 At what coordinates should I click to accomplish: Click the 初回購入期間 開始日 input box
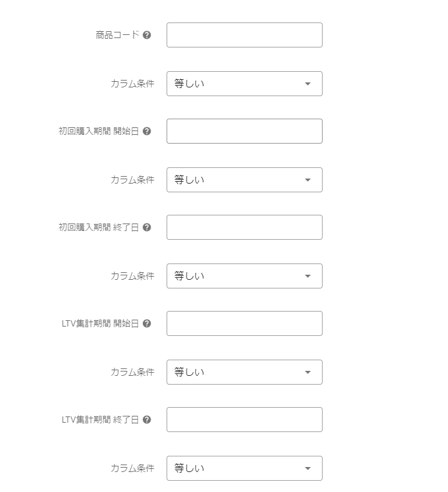244,131
